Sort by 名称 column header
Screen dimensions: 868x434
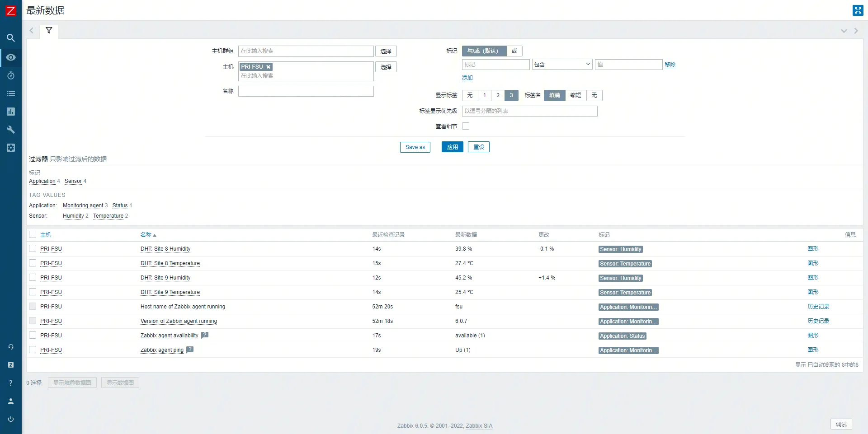(x=146, y=235)
